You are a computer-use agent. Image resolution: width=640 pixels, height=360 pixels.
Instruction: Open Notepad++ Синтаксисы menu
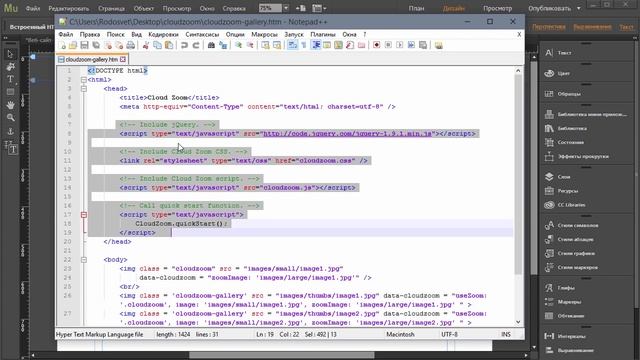[202, 34]
